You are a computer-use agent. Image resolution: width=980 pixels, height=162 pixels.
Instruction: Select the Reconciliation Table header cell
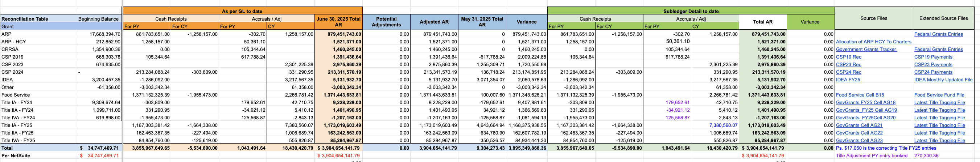click(x=38, y=18)
